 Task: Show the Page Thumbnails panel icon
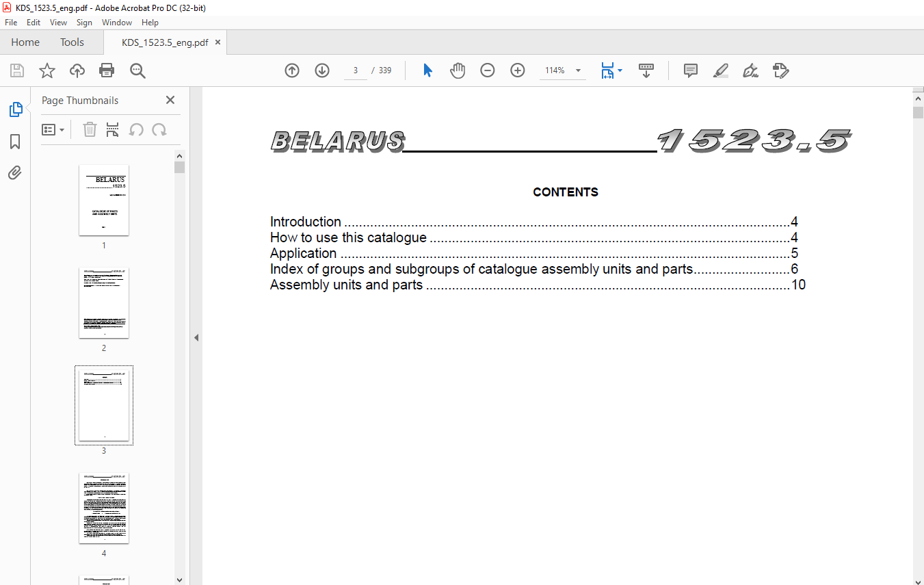[15, 109]
